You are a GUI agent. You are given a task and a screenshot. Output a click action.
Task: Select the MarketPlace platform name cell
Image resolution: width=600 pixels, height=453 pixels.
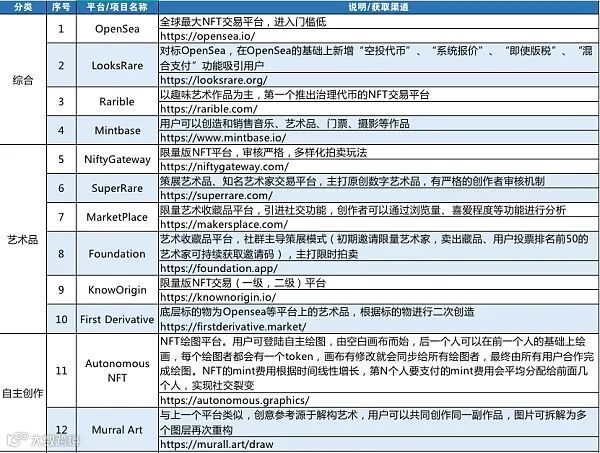(117, 217)
